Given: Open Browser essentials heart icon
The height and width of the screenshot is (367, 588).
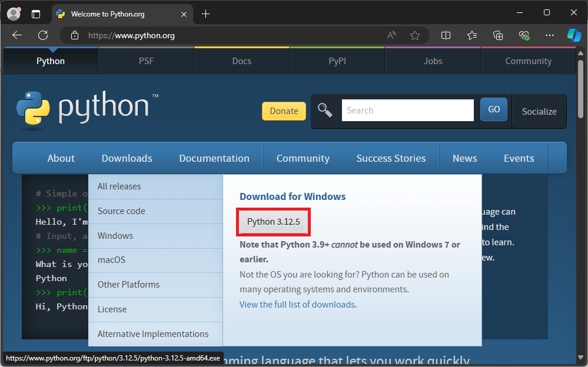Looking at the screenshot, I should pyautogui.click(x=524, y=35).
